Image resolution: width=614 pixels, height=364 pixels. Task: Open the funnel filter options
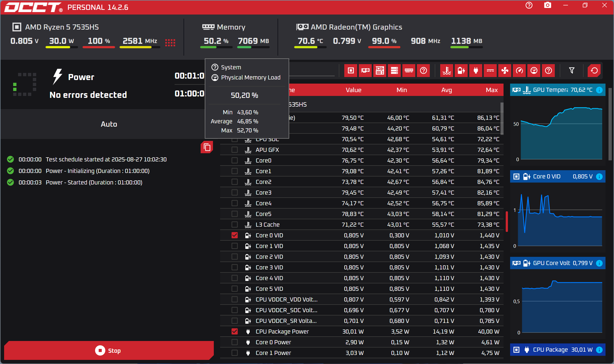coord(572,71)
